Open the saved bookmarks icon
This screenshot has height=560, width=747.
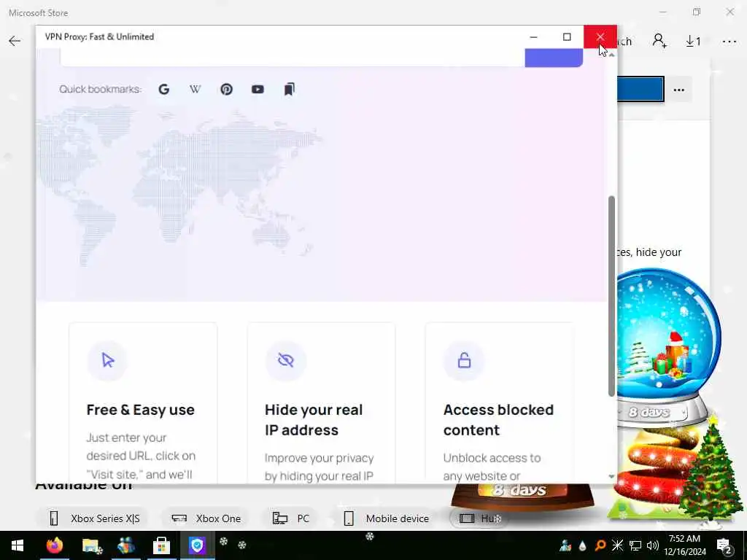tap(289, 89)
